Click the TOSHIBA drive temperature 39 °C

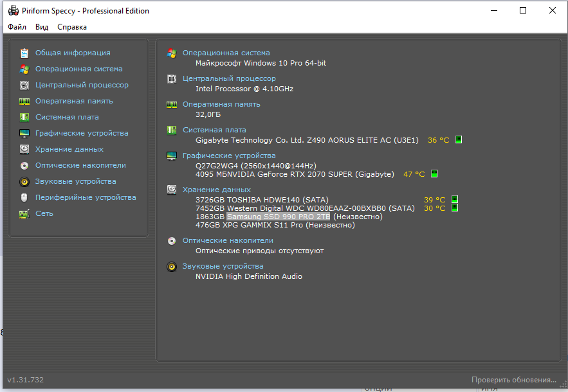click(435, 200)
